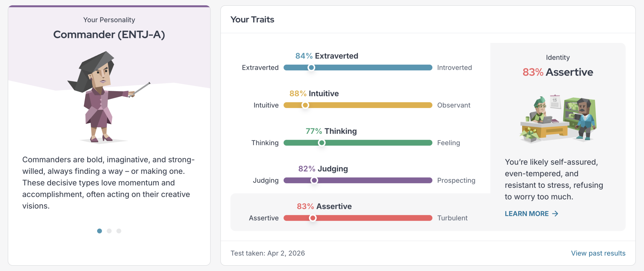Select the second carousel dot
The width and height of the screenshot is (644, 271).
click(x=109, y=231)
